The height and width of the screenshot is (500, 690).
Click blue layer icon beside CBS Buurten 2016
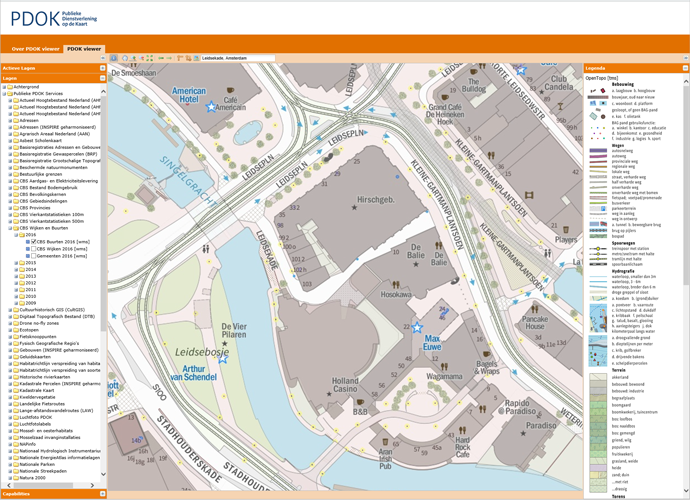pos(28,242)
